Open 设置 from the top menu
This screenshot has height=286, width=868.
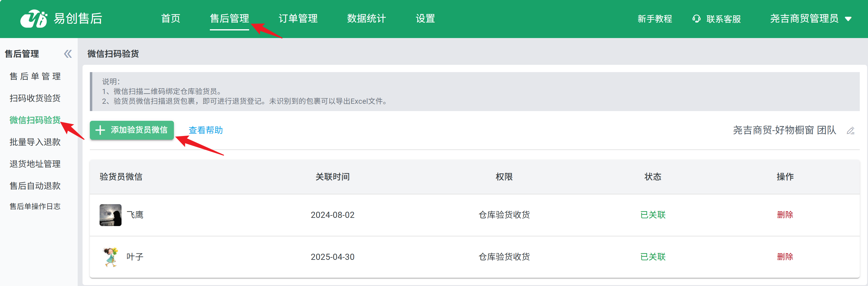point(425,19)
